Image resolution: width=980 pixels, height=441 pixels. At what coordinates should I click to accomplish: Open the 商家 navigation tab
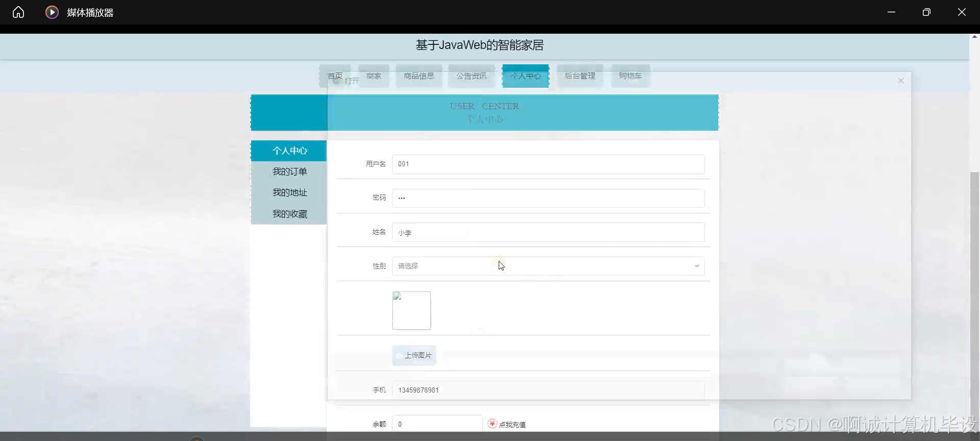(x=374, y=76)
